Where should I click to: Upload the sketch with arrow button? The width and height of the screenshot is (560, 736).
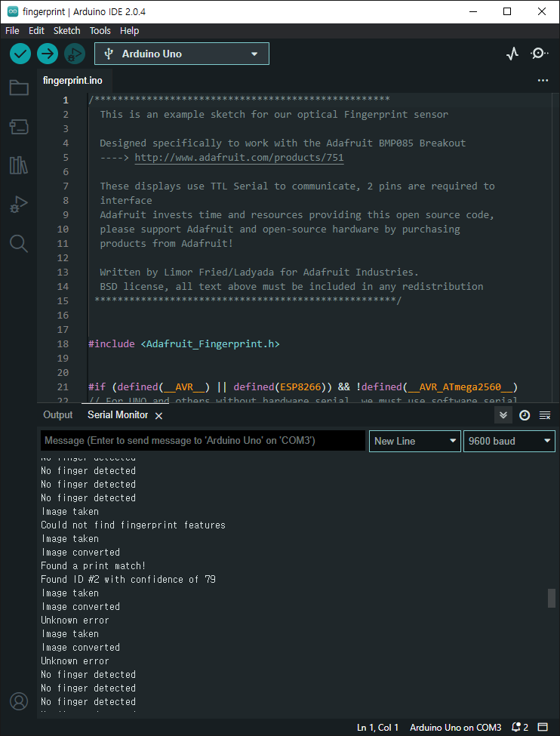pos(48,54)
